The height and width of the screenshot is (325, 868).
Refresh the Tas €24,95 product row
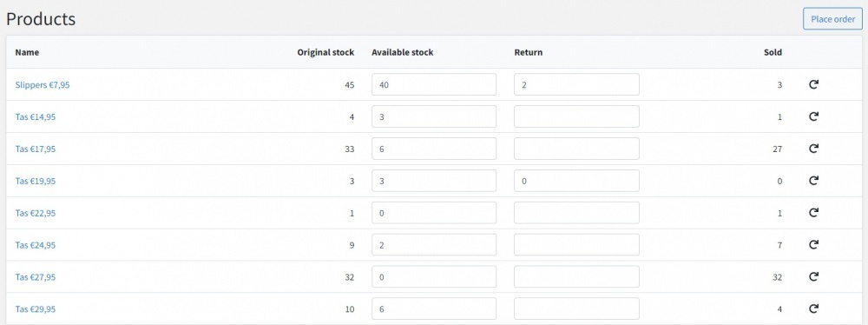813,244
